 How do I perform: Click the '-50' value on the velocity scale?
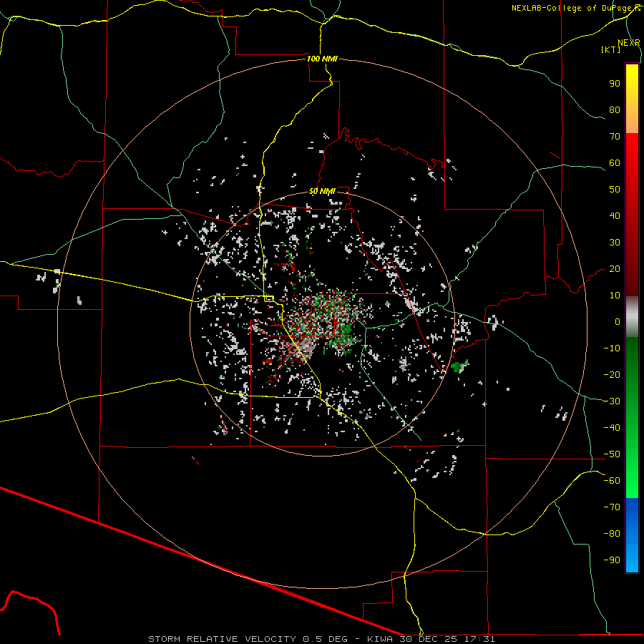point(612,454)
